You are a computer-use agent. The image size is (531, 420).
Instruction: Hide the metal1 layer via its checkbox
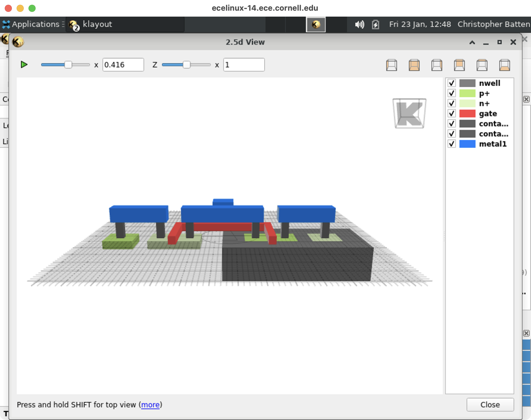451,144
